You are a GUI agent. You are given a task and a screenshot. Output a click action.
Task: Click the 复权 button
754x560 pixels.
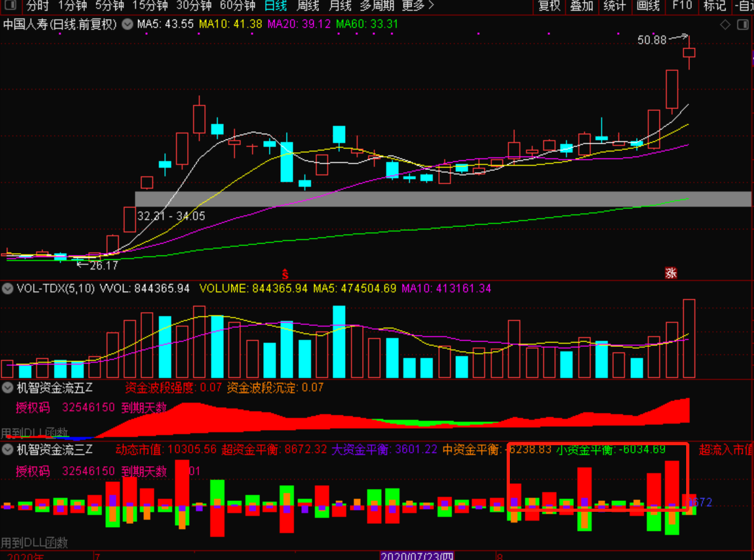tap(549, 6)
